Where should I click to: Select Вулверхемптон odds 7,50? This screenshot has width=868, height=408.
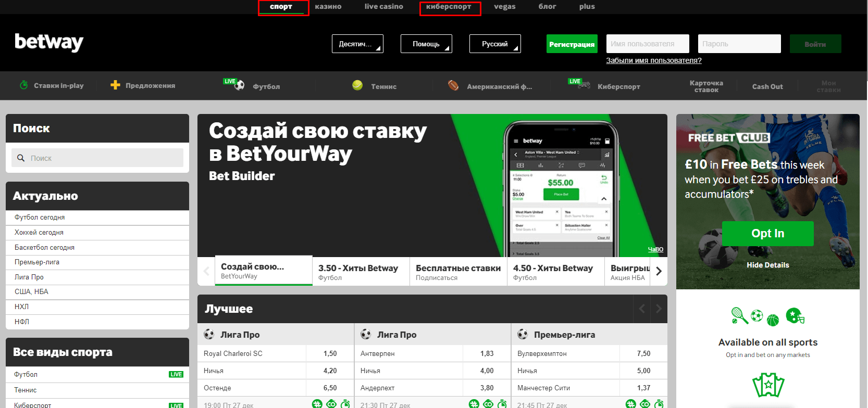[x=643, y=353]
